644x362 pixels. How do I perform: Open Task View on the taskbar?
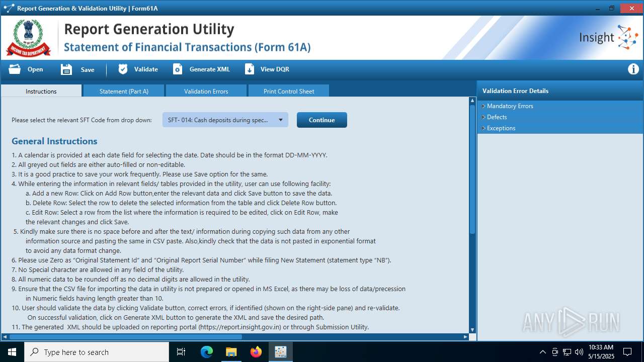181,352
